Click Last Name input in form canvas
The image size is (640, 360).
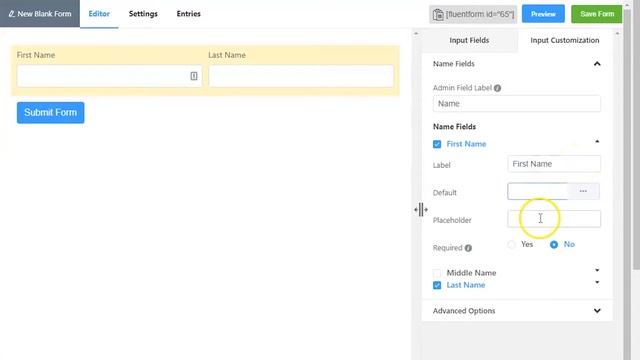pyautogui.click(x=301, y=76)
